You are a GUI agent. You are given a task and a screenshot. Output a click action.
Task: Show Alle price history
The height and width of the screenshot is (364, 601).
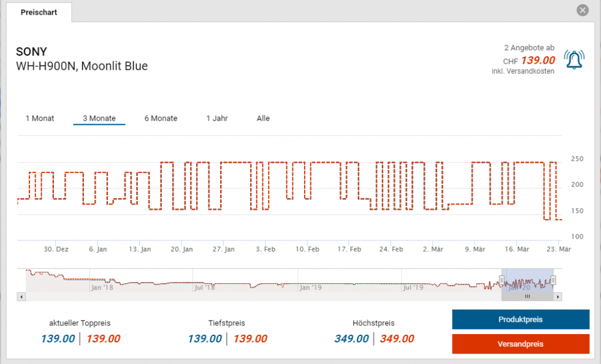click(x=263, y=118)
